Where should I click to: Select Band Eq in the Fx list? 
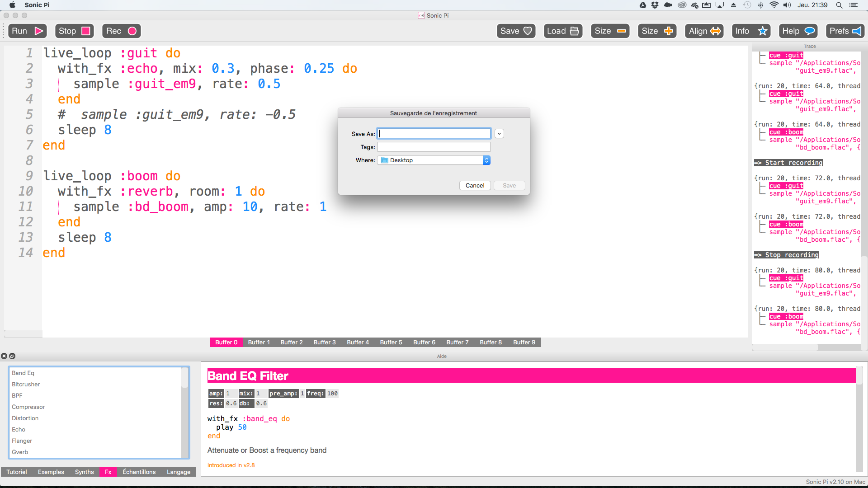click(95, 373)
